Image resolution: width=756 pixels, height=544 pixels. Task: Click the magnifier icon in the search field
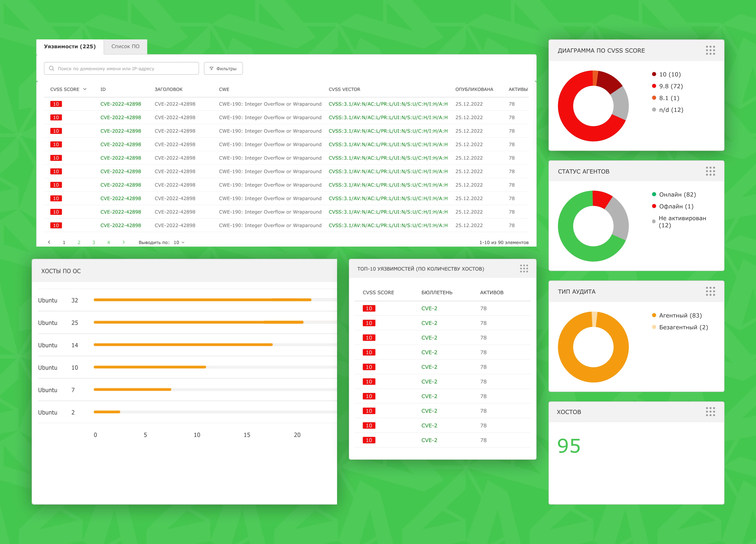(52, 68)
